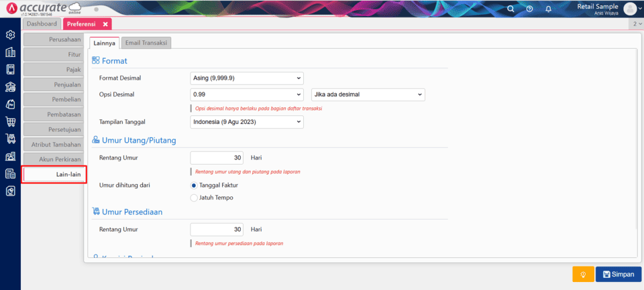Click the search magnifier icon in header
The image size is (644, 290).
tap(511, 9)
